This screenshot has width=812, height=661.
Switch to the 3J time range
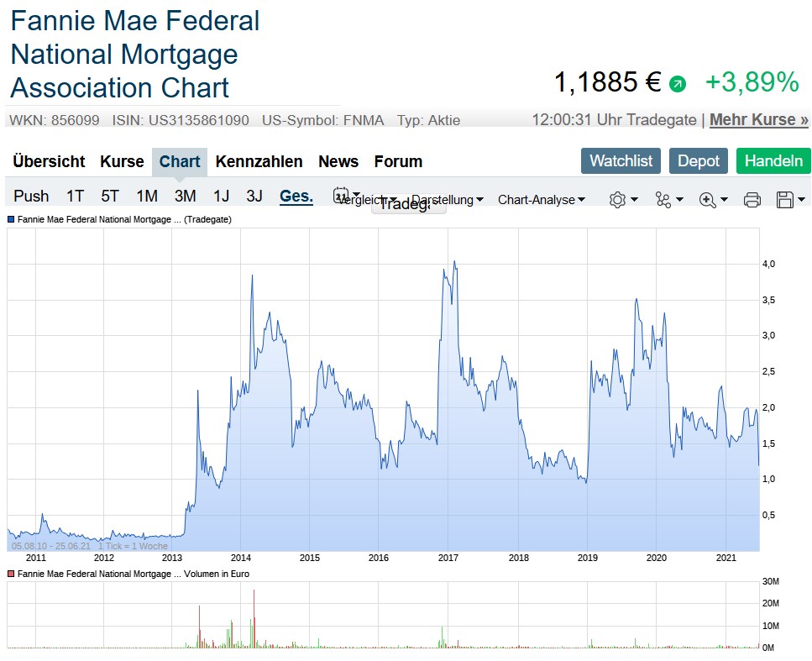tap(254, 195)
